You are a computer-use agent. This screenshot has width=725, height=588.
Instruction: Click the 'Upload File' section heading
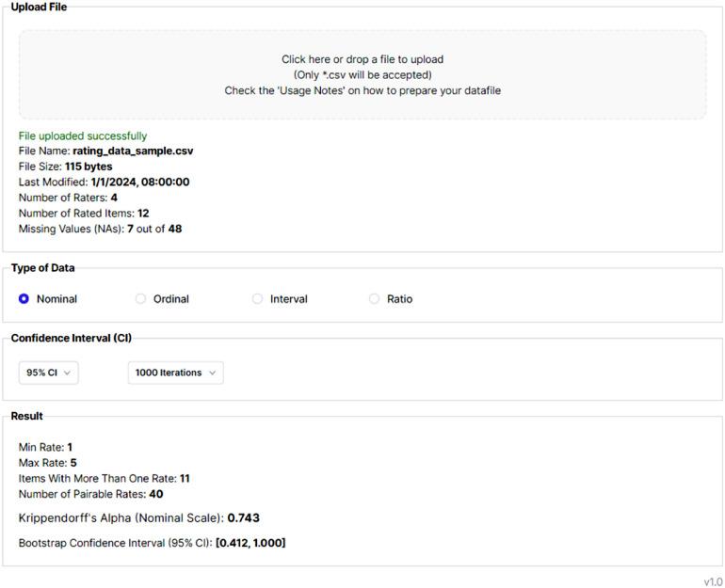pos(39,8)
